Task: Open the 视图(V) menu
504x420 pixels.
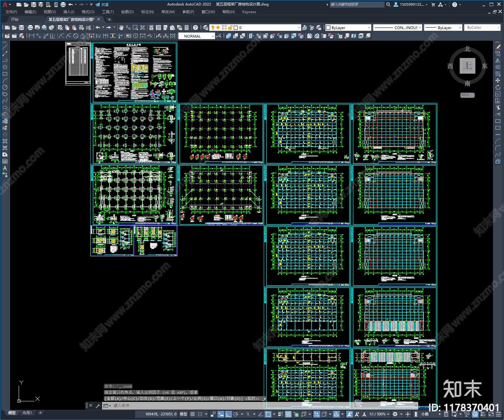Action: 50,12
